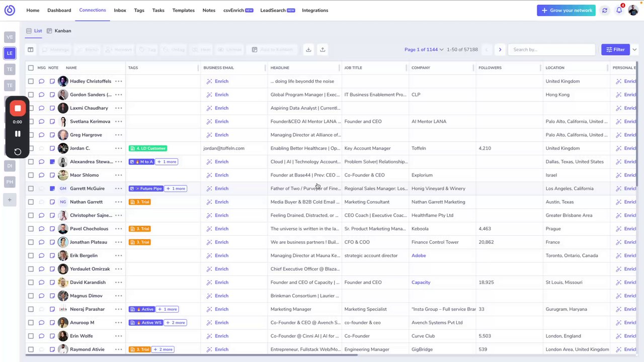The height and width of the screenshot is (362, 644).
Task: Open more options for Jordan C.
Action: pos(118,148)
